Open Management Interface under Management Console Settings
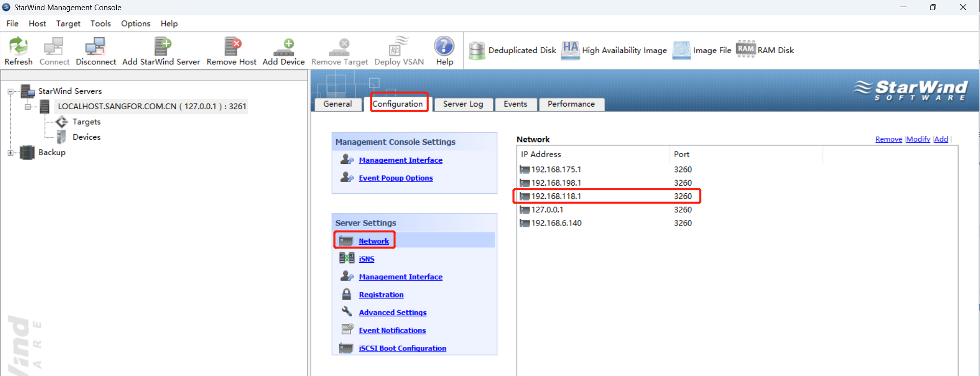Viewport: 980px width, 376px height. [x=400, y=160]
